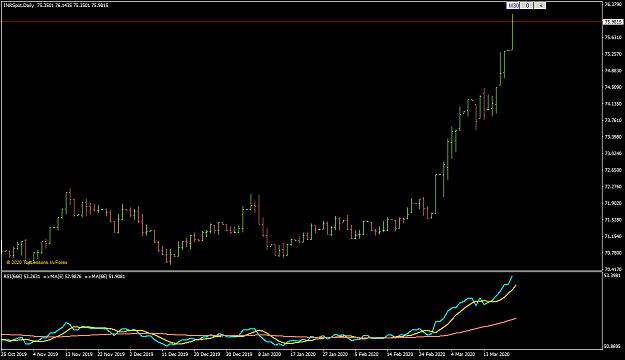625x360 pixels.
Task: Click the left-arrow collapse button at chart top
Action: point(540,6)
